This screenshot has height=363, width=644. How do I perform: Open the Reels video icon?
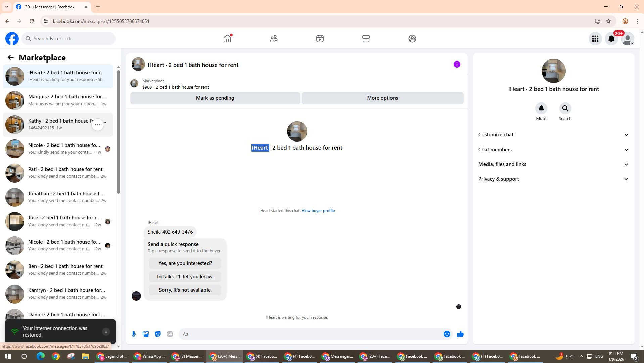pyautogui.click(x=320, y=39)
